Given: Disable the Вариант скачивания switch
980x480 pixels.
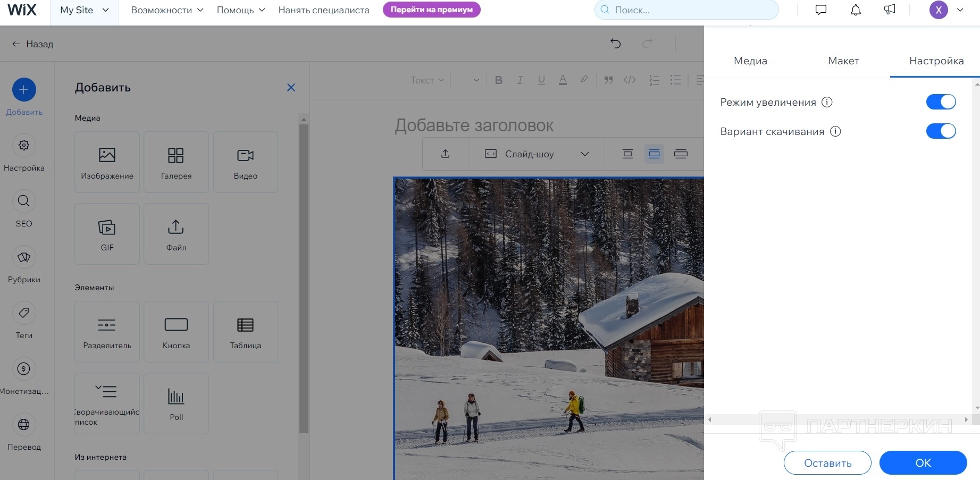Looking at the screenshot, I should pos(941,131).
